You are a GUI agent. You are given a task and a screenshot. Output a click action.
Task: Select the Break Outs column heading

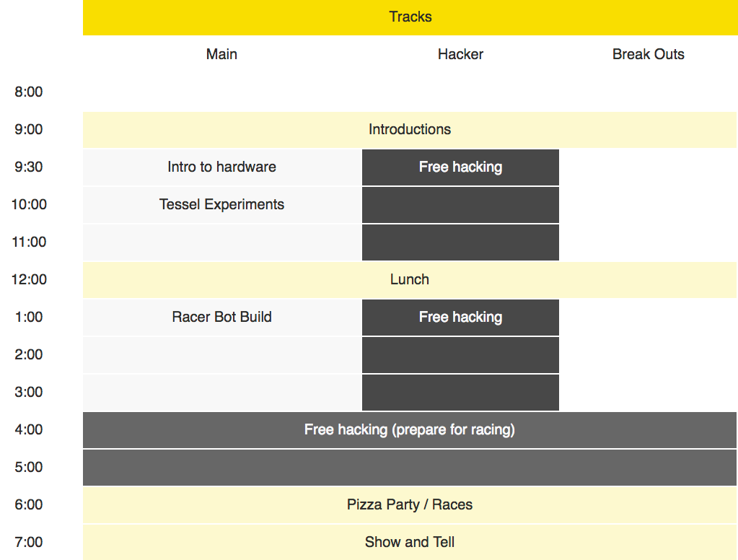648,54
